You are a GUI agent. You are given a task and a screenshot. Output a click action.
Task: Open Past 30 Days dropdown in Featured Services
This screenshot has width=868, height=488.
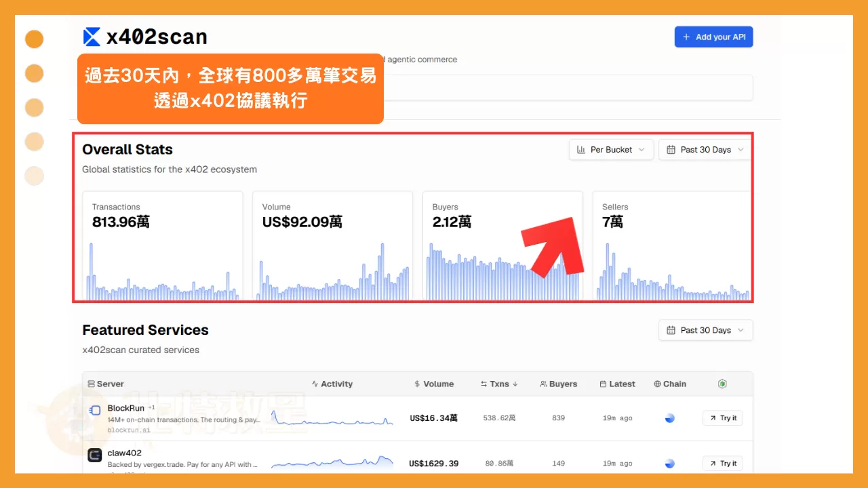click(705, 330)
